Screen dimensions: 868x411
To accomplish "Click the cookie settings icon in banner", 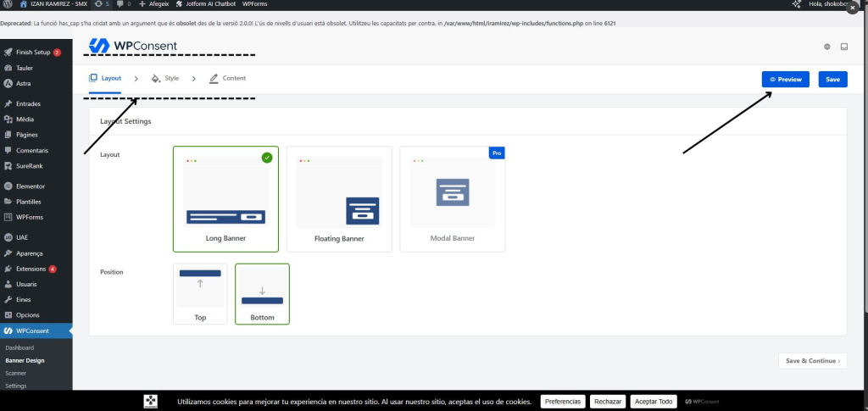I will (150, 401).
